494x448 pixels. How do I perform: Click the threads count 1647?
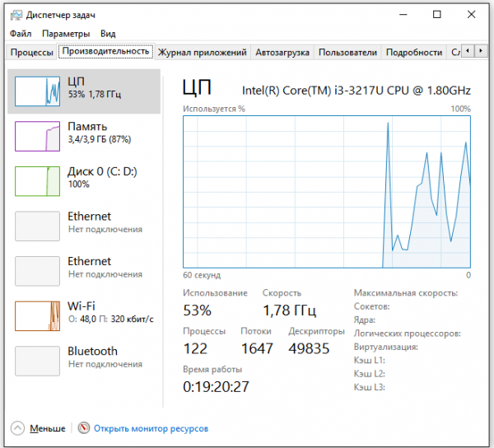(257, 348)
